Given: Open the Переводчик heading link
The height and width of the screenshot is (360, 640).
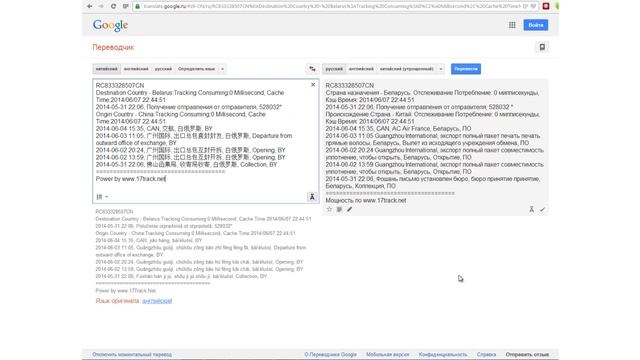Looking at the screenshot, I should 113,47.
